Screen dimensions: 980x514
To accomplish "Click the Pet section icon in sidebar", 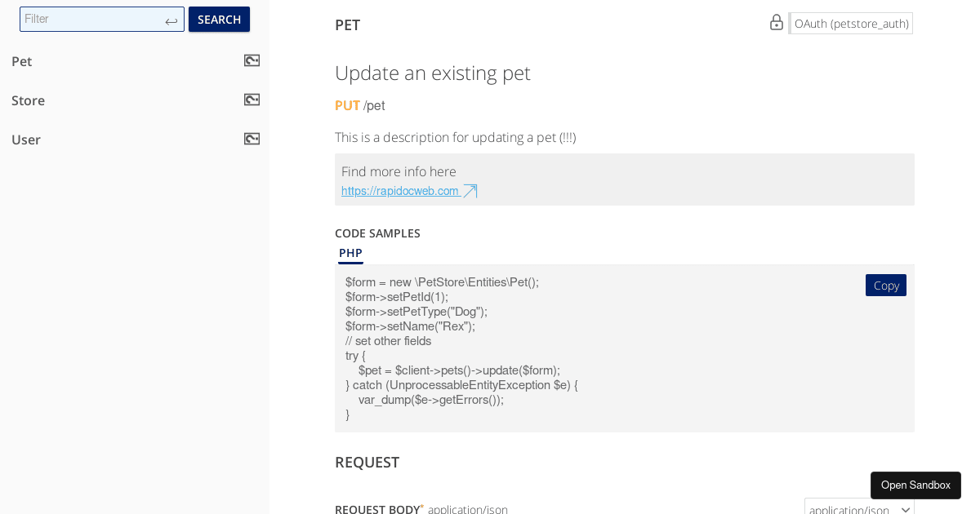I will [x=252, y=60].
